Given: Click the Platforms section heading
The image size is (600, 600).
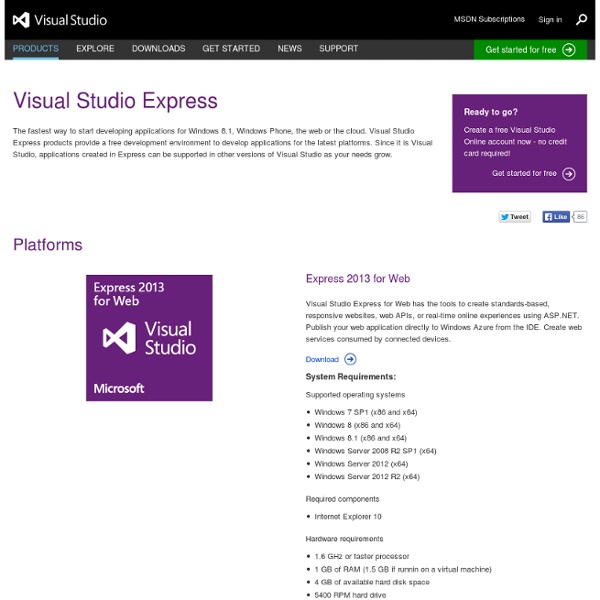Looking at the screenshot, I should click(48, 245).
